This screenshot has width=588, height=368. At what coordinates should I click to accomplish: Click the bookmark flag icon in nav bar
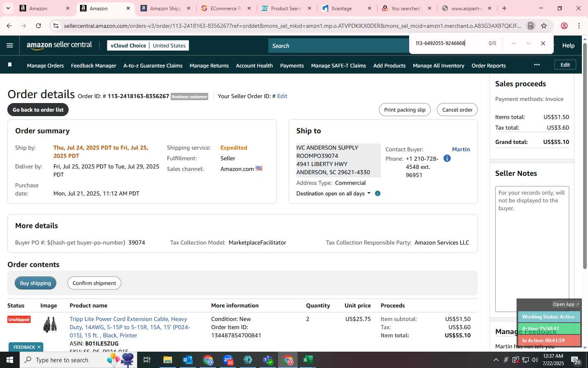(x=10, y=65)
